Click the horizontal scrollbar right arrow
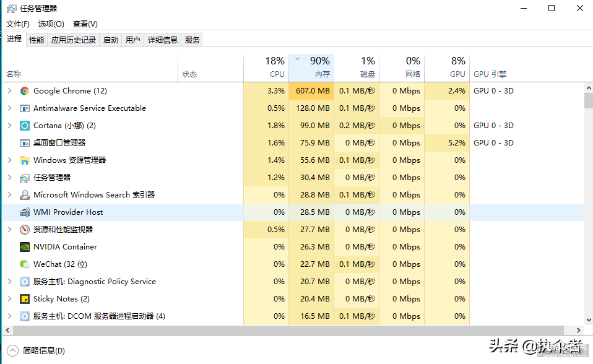The image size is (593, 364). [579, 331]
